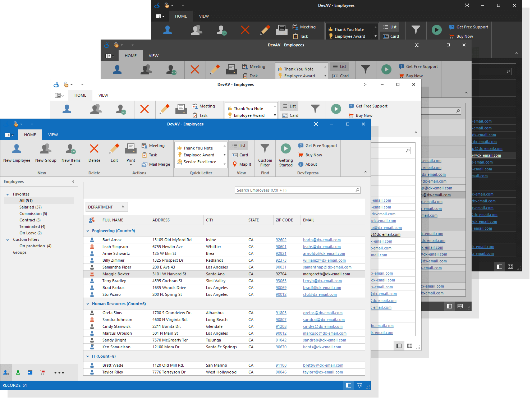
Task: Click the New Employee icon
Action: [17, 149]
